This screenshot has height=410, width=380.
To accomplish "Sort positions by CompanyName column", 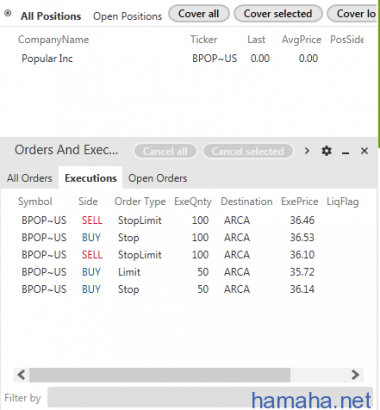I will tap(53, 40).
